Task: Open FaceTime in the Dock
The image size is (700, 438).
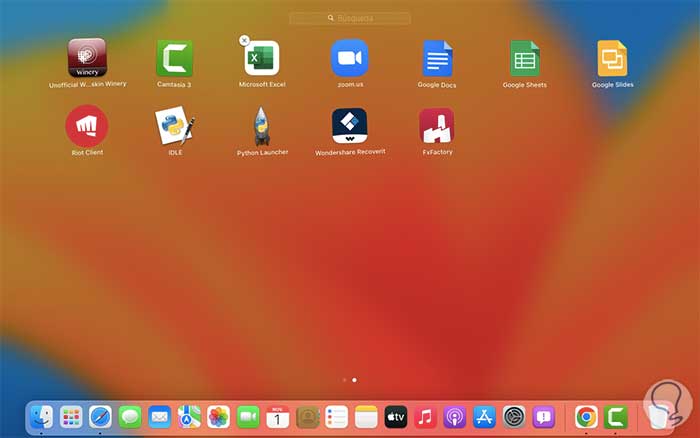Action: tap(248, 417)
